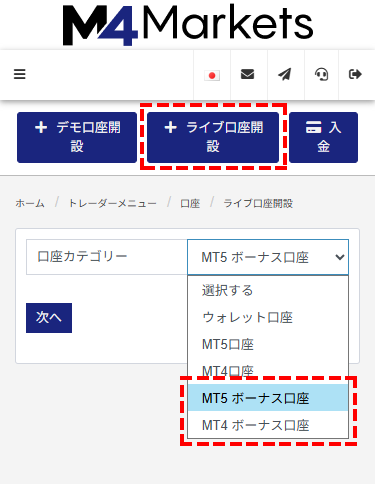Image resolution: width=375 pixels, height=484 pixels.
Task: Choose MT4口座 option
Action: tap(268, 371)
